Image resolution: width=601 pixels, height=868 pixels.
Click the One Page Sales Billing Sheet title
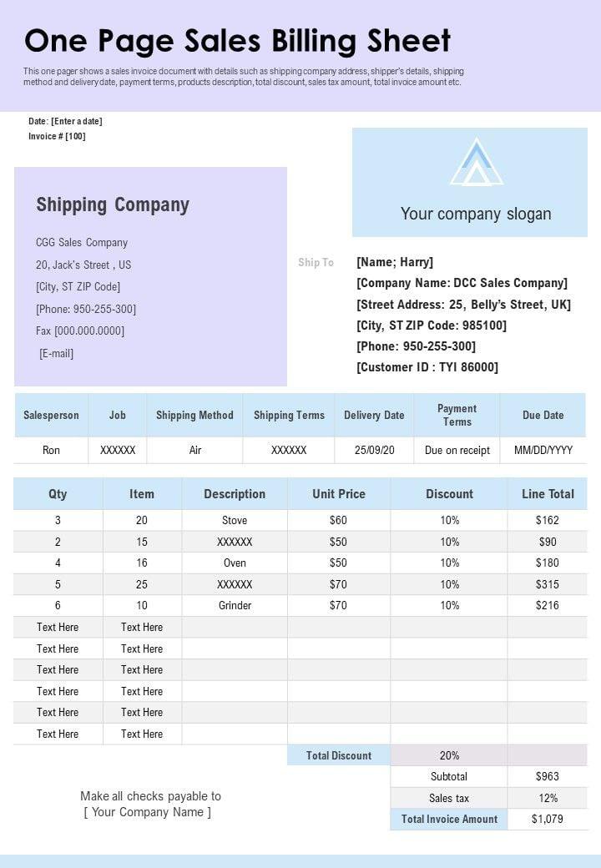pos(238,40)
